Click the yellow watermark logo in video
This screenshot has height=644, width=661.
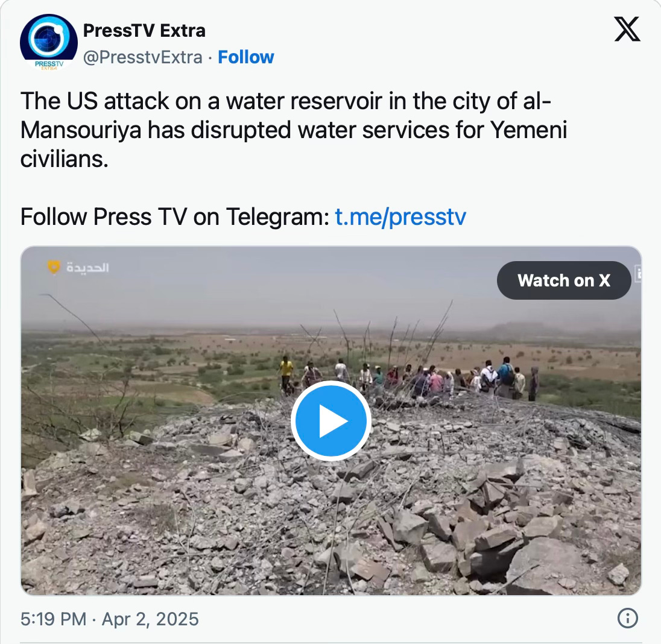coord(54,267)
